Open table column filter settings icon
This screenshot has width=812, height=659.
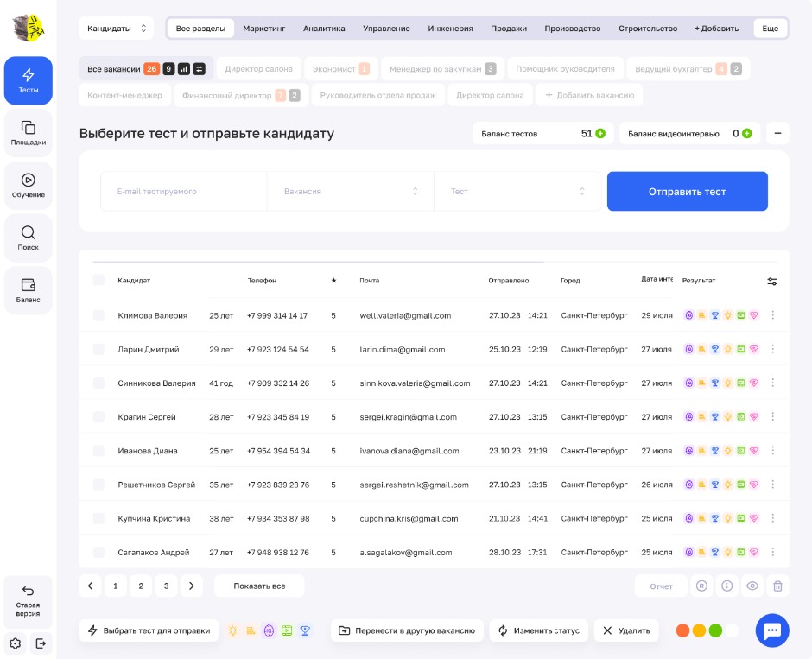tap(771, 281)
